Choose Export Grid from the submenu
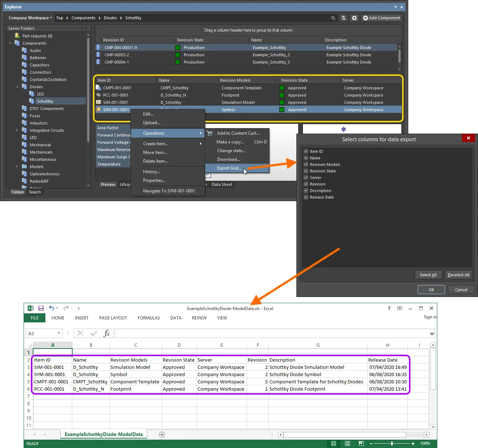478x448 pixels. point(229,168)
